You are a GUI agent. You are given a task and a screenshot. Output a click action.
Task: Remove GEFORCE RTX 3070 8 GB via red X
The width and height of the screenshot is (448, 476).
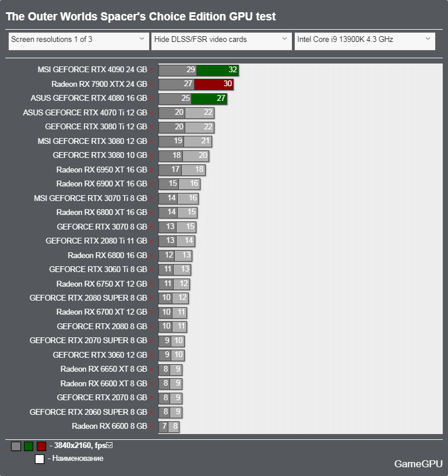[151, 227]
